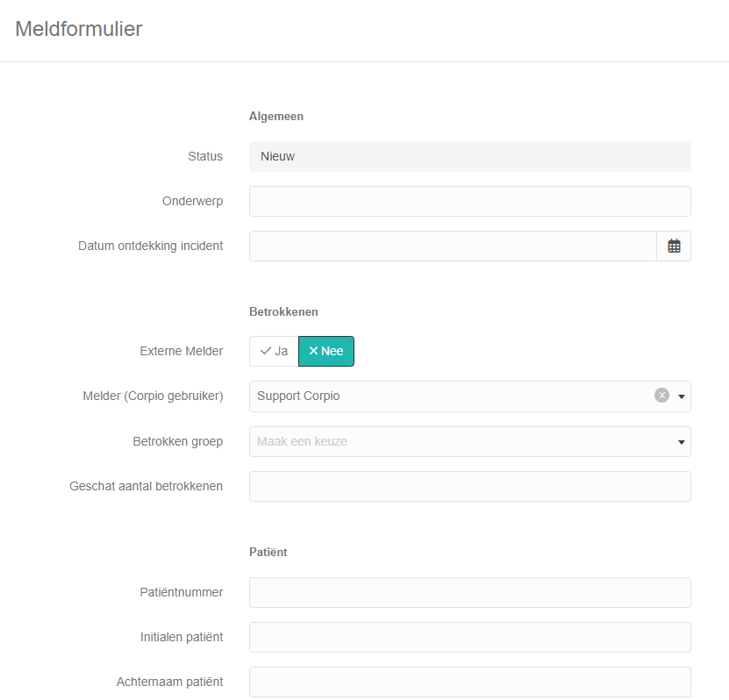The width and height of the screenshot is (729, 700).
Task: Select Ja for Externe Melder
Action: 274,352
